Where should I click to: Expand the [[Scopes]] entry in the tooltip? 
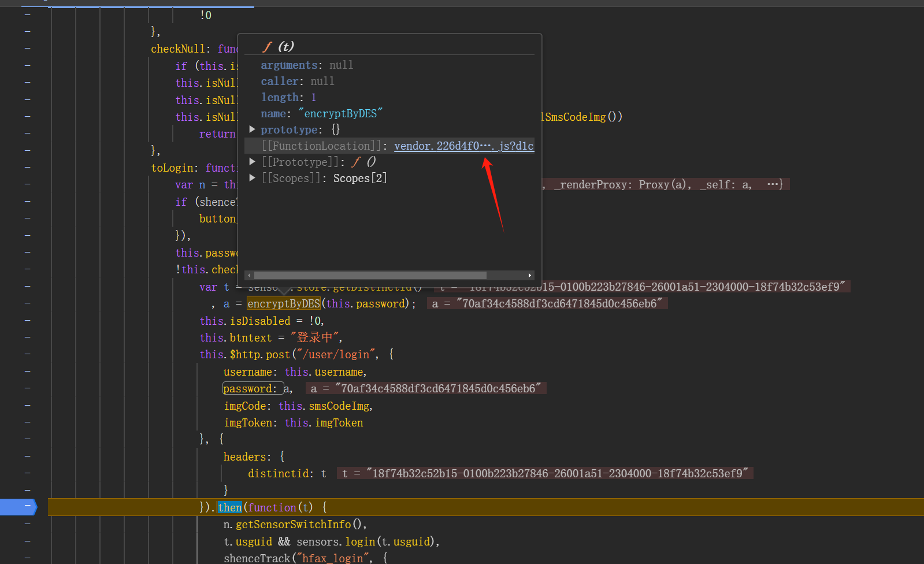[252, 177]
